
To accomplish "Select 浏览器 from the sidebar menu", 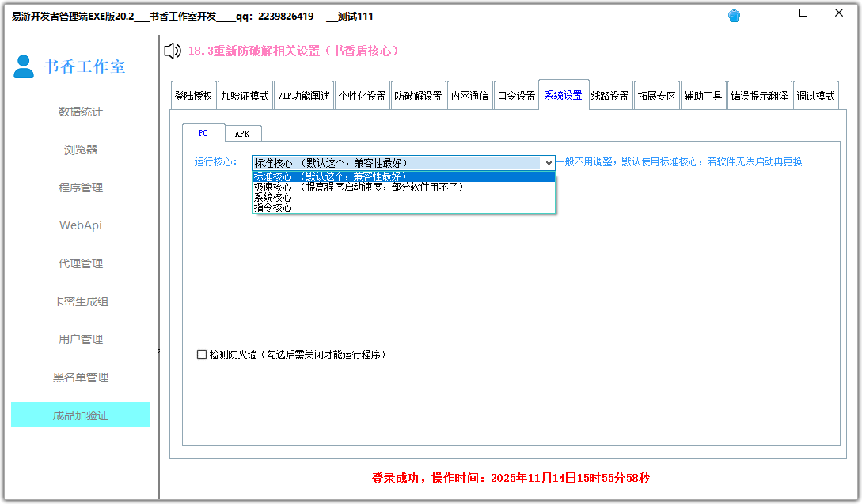I will tap(80, 150).
